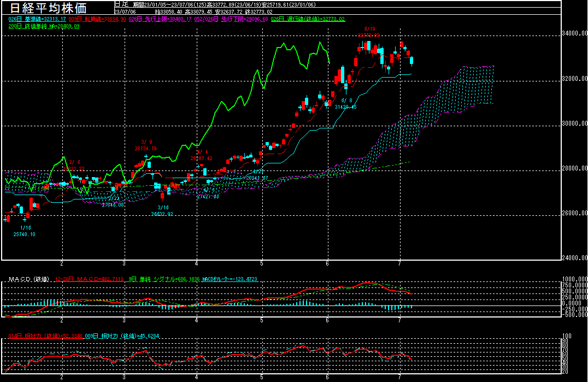This screenshot has width=588, height=382.
Task: Click the 3/16 26632.92 low label
Action: pos(162,211)
